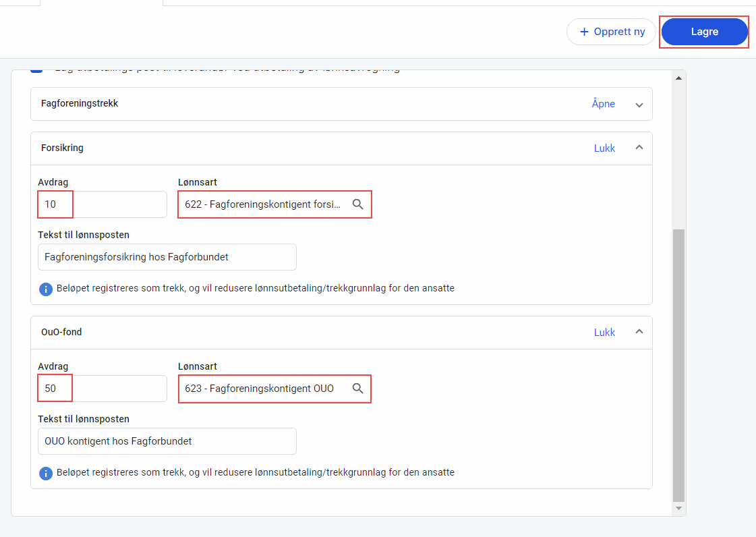Click the Lukk link in OuO-fond header
756x537 pixels.
(604, 333)
